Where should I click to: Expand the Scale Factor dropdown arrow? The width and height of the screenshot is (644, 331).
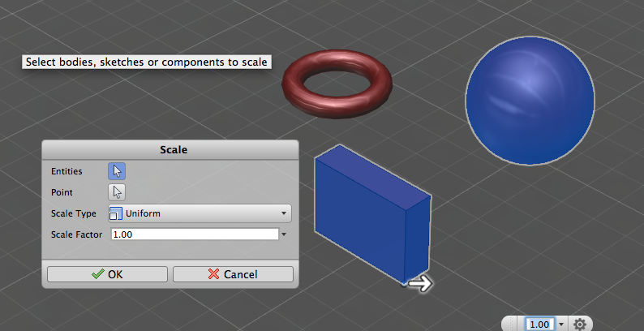pyautogui.click(x=284, y=234)
